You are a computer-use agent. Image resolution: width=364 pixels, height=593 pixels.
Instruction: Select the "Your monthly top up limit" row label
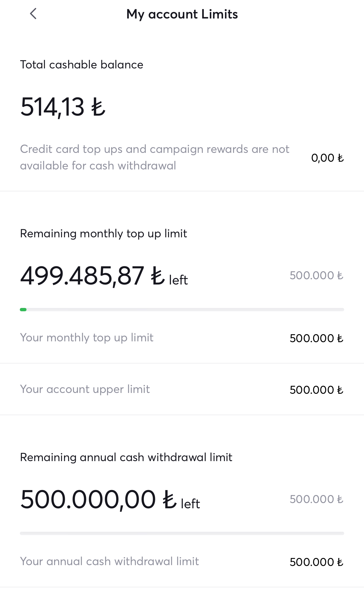(87, 338)
